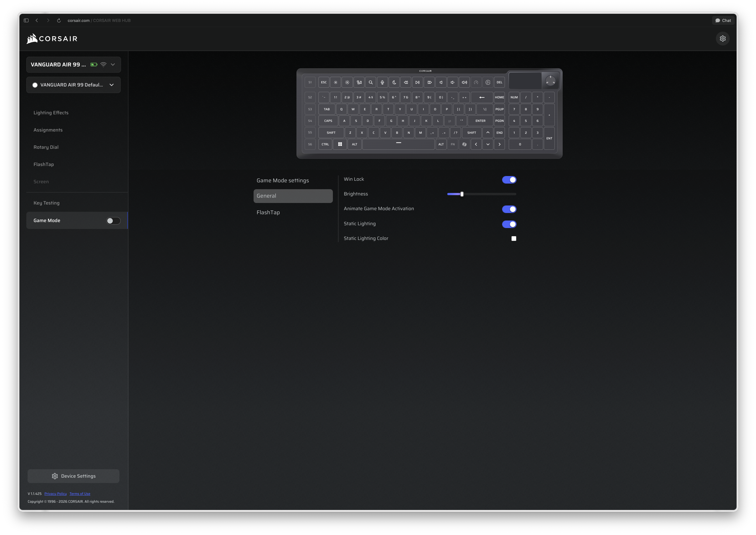The width and height of the screenshot is (756, 535).
Task: Open the Assignments section
Action: 48,130
